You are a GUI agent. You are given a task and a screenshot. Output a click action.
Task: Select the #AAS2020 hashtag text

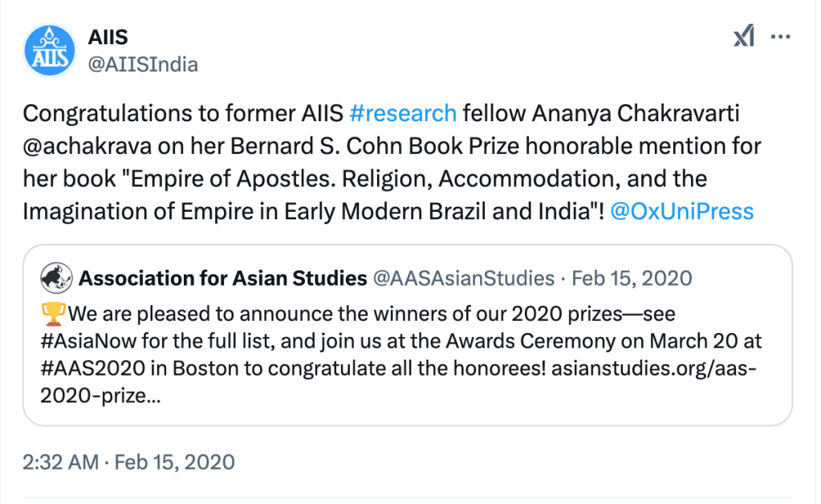87,368
